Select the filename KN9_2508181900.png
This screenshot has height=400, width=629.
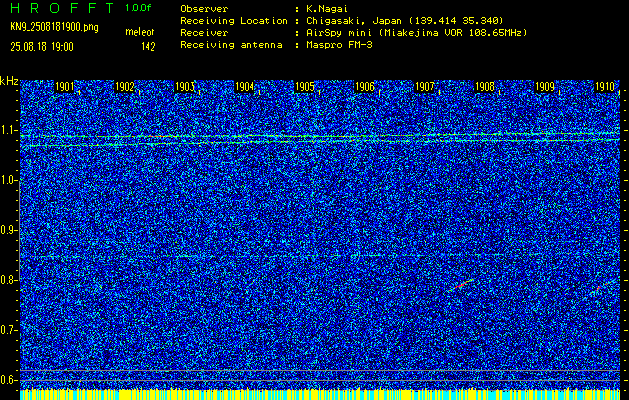click(54, 27)
